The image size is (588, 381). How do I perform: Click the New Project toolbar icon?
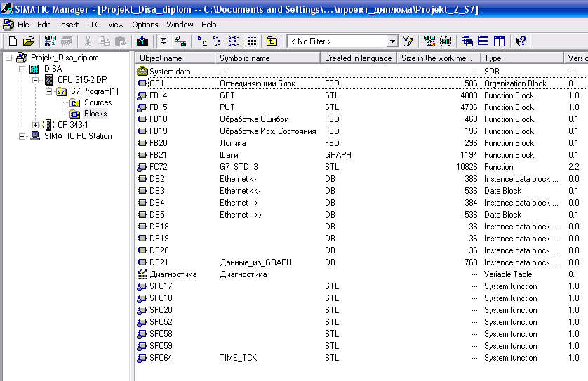coord(13,41)
